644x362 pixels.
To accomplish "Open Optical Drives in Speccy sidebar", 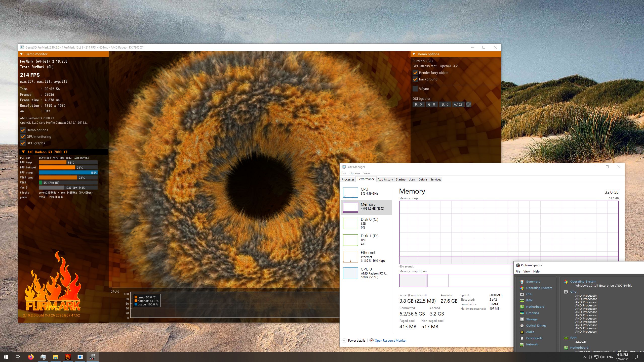I will 536,326.
